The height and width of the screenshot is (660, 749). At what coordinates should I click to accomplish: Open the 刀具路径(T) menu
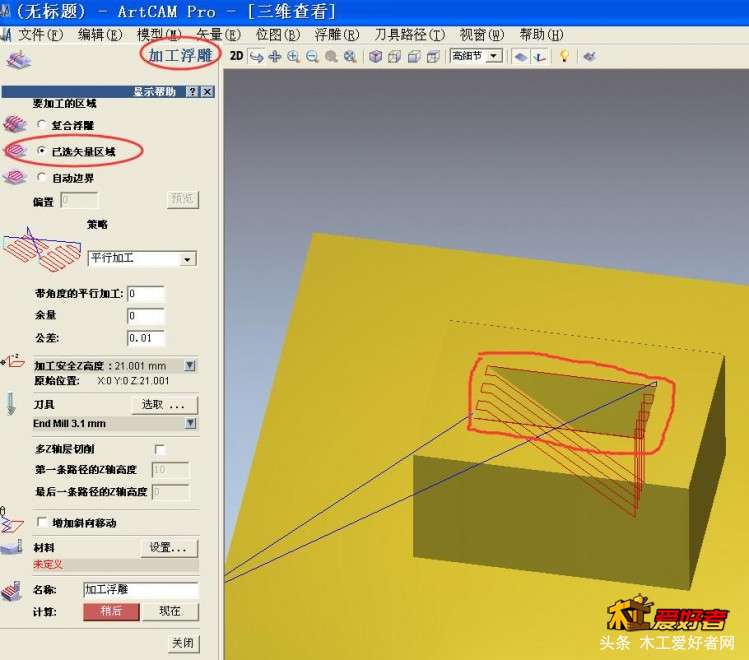point(409,35)
